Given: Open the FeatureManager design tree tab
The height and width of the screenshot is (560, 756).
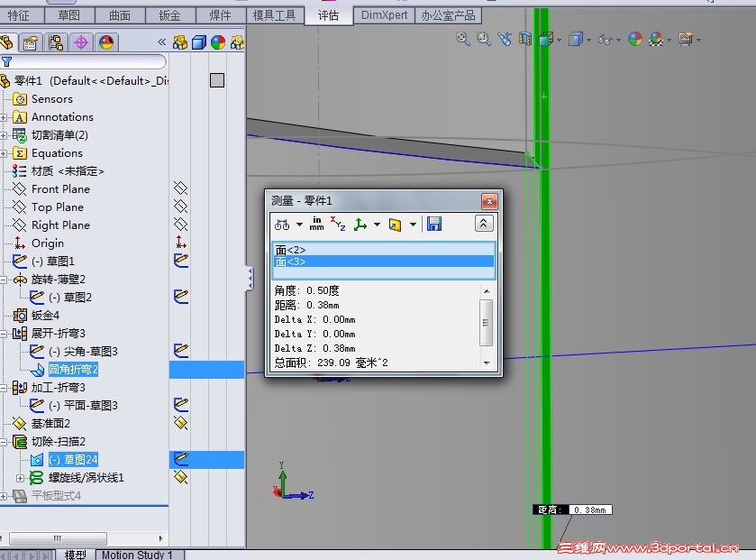Looking at the screenshot, I should click(6, 42).
